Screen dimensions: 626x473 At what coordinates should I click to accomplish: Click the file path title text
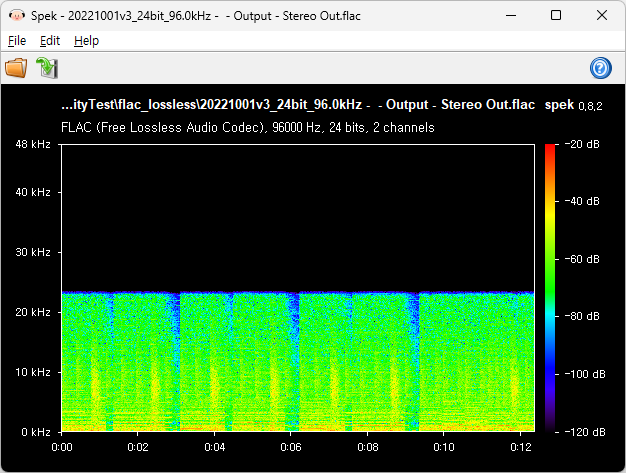click(298, 105)
